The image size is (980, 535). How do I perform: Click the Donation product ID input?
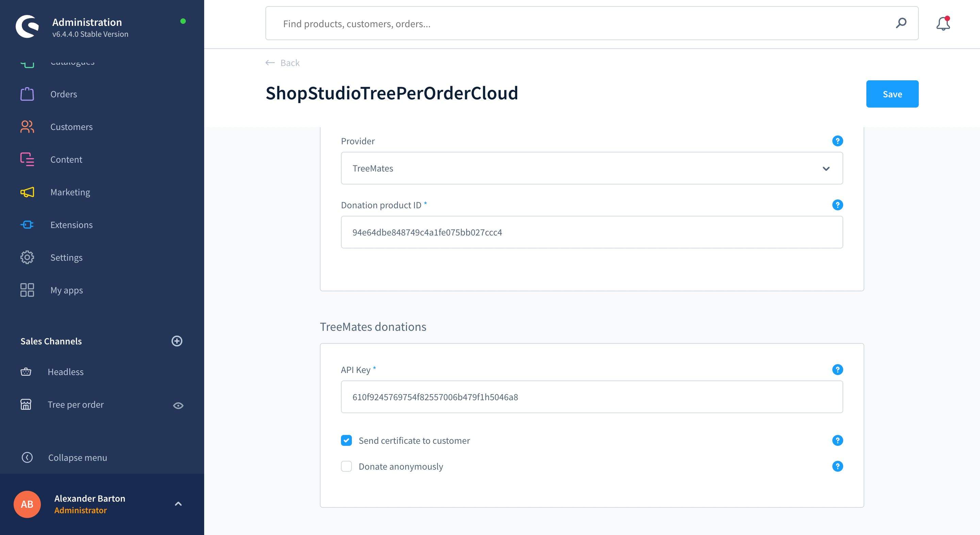pos(592,232)
